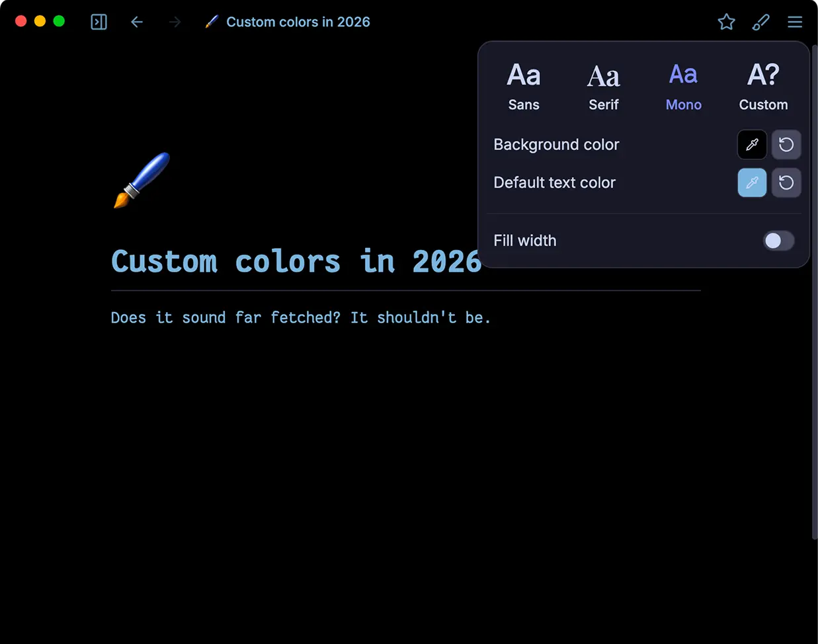Toggle the sidebar with the panel icon
The image size is (818, 644).
(x=99, y=22)
